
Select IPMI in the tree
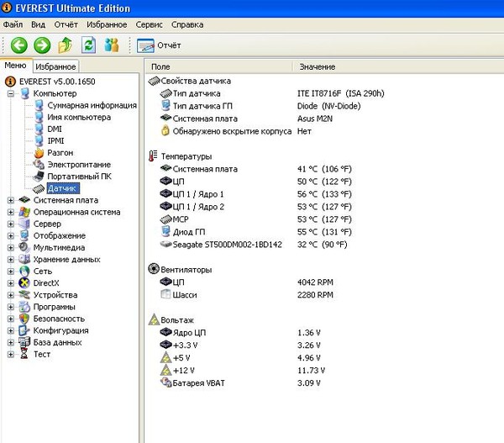(x=55, y=141)
